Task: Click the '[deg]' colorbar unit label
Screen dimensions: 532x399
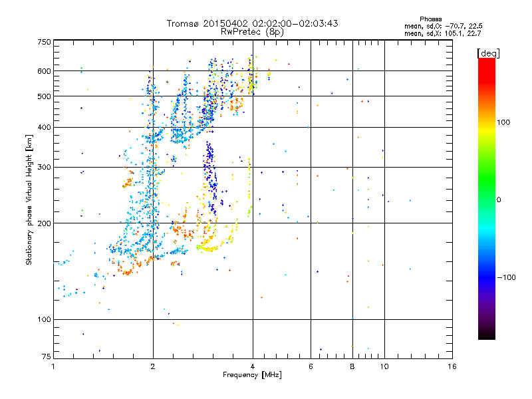Action: click(488, 53)
